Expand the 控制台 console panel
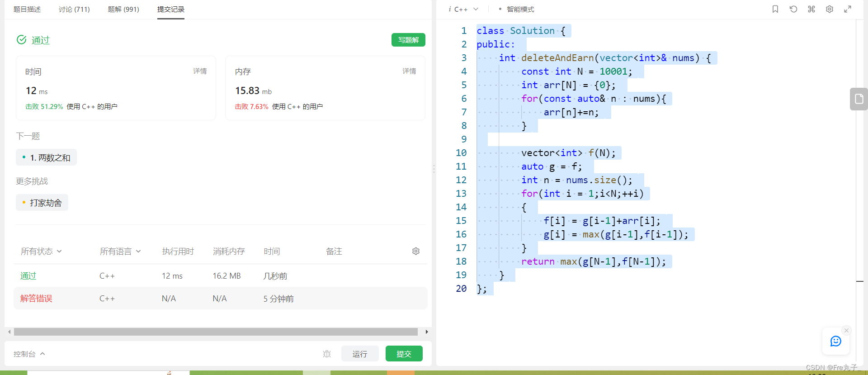 click(x=29, y=354)
